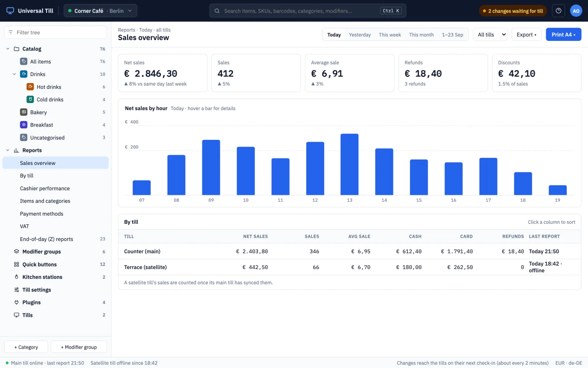
Task: Click the Drinks category cup icon
Action: click(x=24, y=74)
